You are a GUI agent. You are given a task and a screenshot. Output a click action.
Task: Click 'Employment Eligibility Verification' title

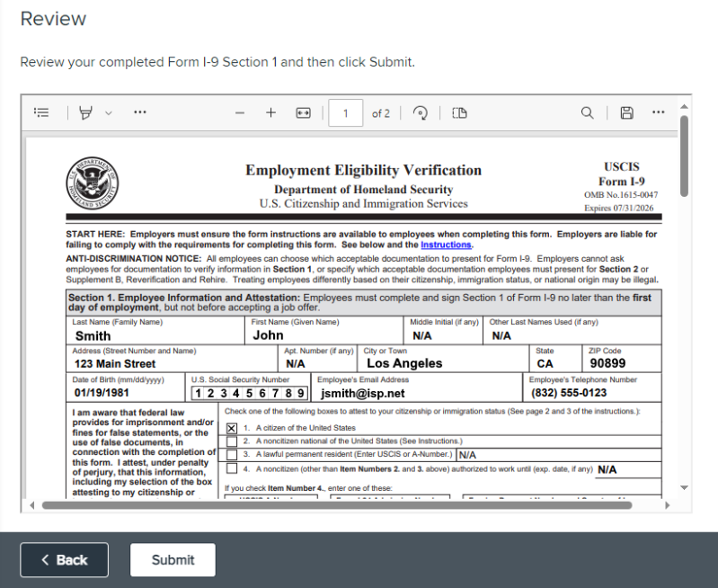click(364, 170)
